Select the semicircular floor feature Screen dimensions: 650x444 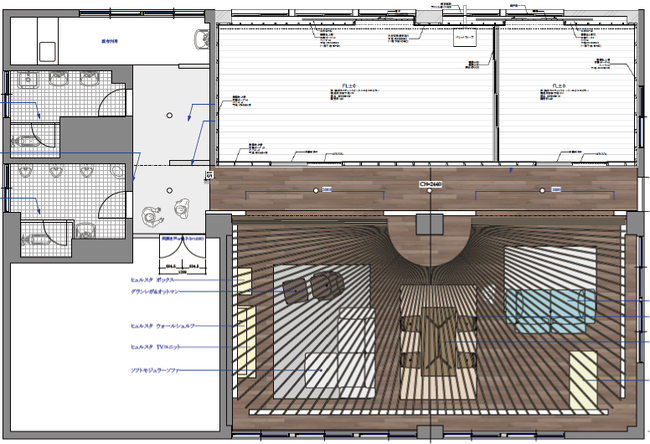click(x=431, y=238)
